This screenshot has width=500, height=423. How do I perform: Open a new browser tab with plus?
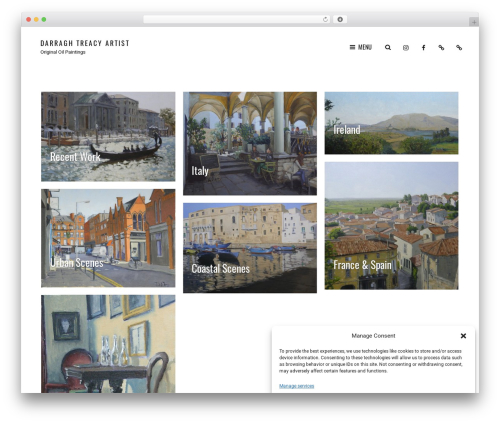tap(474, 22)
